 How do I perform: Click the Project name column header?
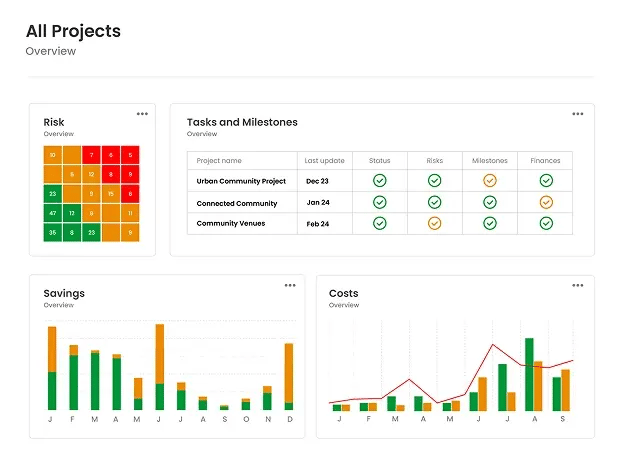click(219, 161)
